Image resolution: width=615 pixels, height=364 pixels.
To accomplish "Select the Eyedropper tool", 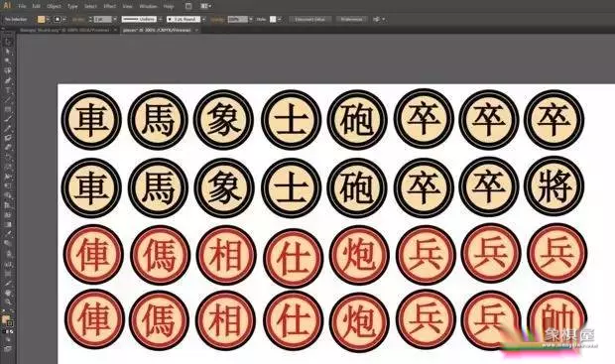I will [8, 234].
